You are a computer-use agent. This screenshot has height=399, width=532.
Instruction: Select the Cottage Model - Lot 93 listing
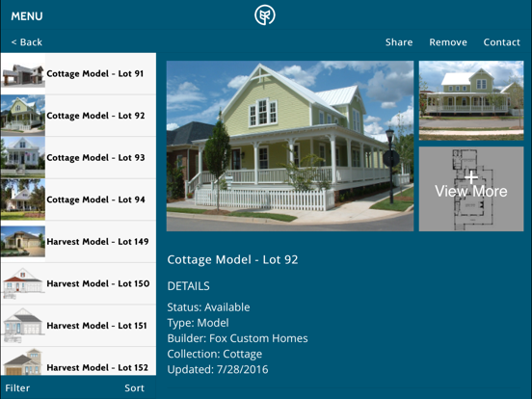point(78,158)
